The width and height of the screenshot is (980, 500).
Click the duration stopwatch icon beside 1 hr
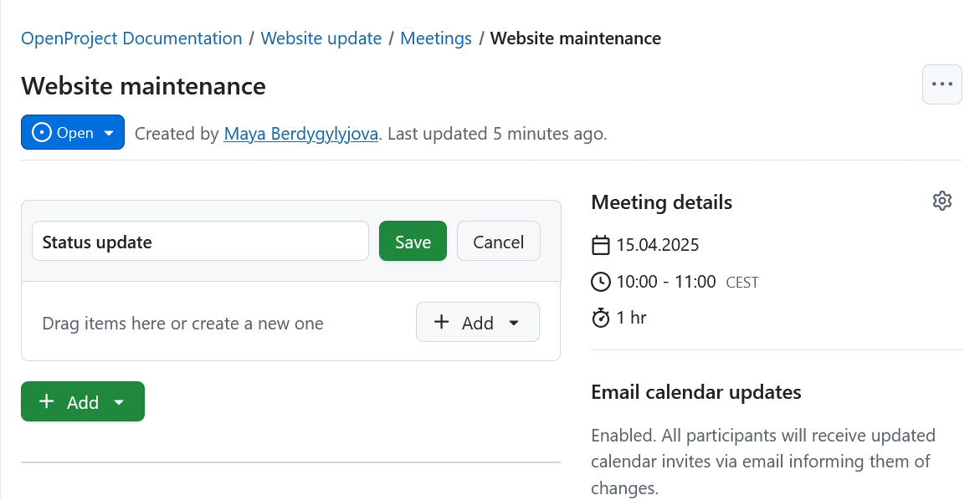coord(601,317)
